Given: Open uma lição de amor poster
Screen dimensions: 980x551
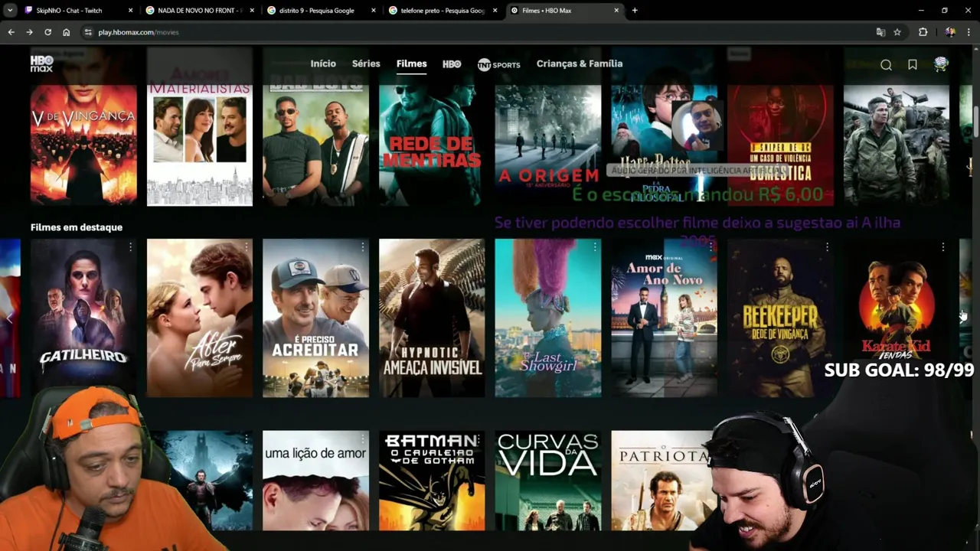Looking at the screenshot, I should click(x=315, y=481).
